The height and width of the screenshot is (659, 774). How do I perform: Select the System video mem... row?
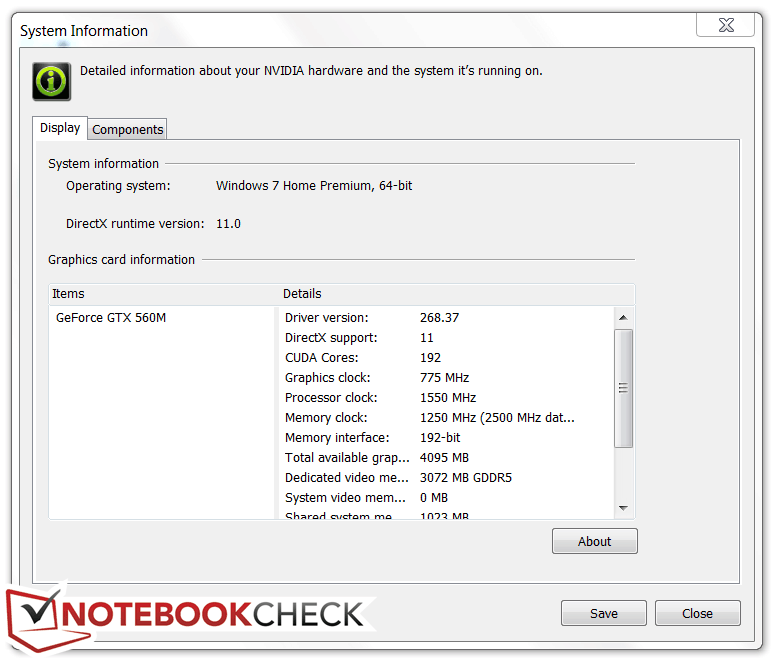[345, 498]
